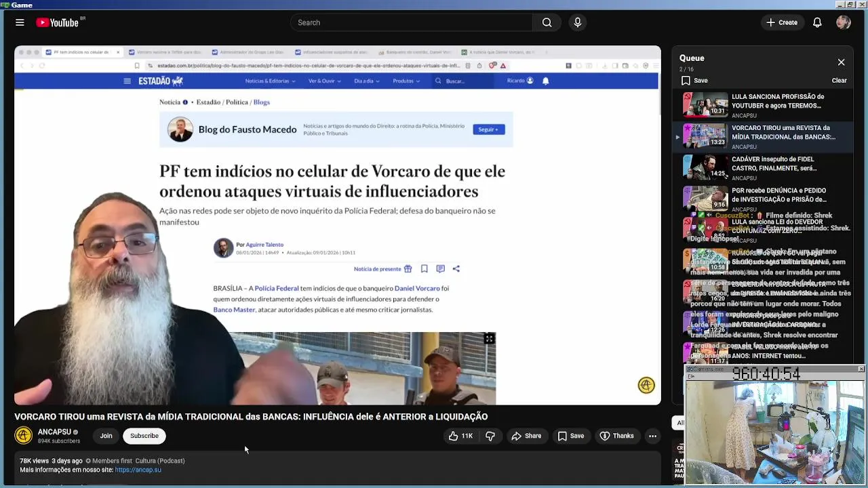Bookmark the Estadão article with the bookmark icon
Screen dimensions: 868x488
[x=424, y=269]
